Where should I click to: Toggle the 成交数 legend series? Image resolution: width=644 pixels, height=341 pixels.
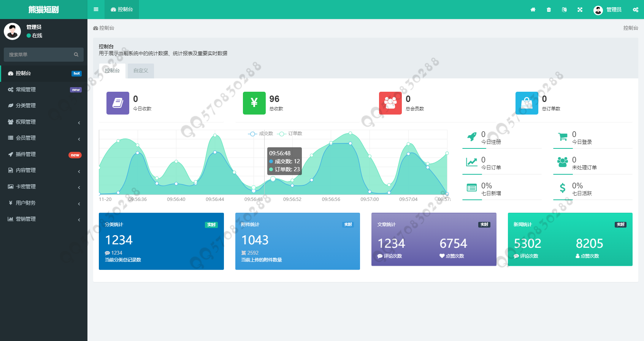[261, 134]
